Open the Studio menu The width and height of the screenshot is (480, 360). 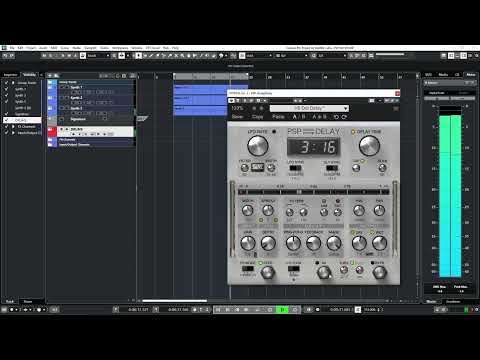tap(105, 48)
